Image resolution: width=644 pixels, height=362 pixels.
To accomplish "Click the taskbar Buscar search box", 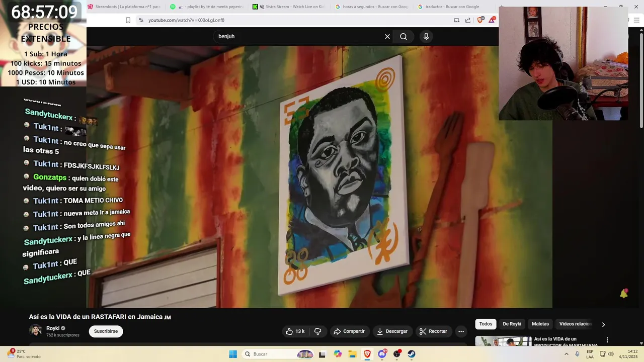I will 279,354.
